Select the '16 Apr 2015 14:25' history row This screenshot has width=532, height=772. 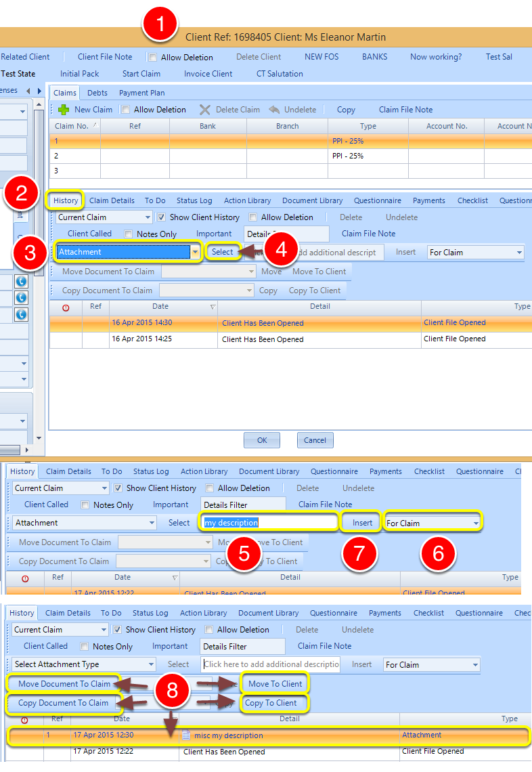point(290,339)
